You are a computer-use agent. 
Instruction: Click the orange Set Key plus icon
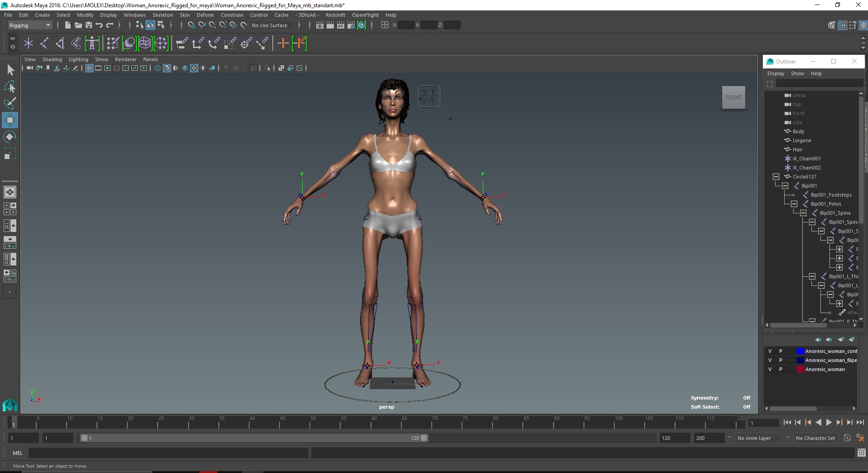point(283,43)
